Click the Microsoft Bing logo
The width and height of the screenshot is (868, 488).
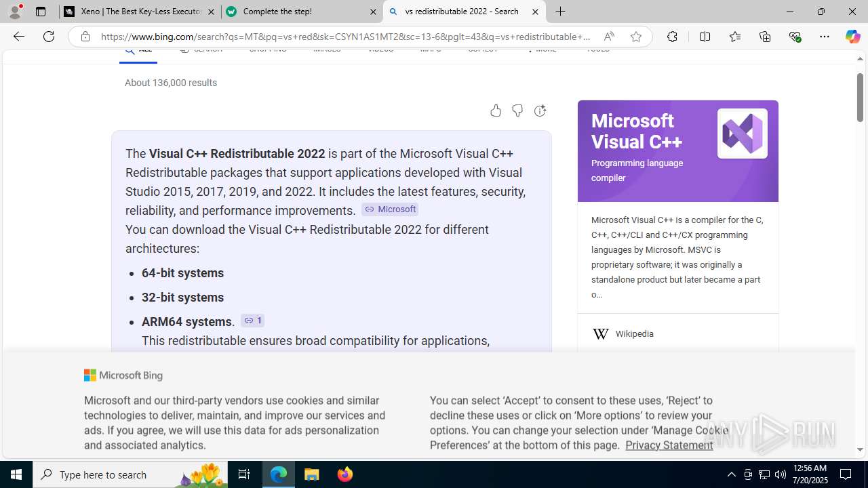pos(123,375)
